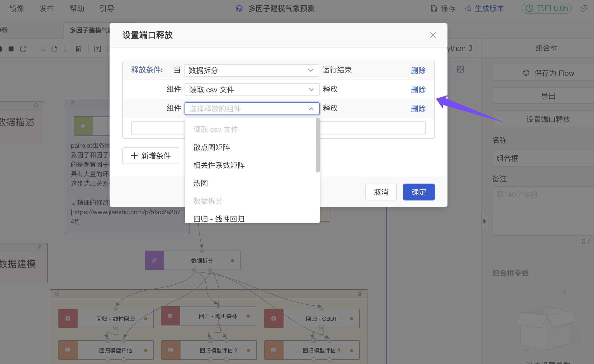Click the side panel collapse arrow toggle
The height and width of the screenshot is (364, 594).
point(485,221)
